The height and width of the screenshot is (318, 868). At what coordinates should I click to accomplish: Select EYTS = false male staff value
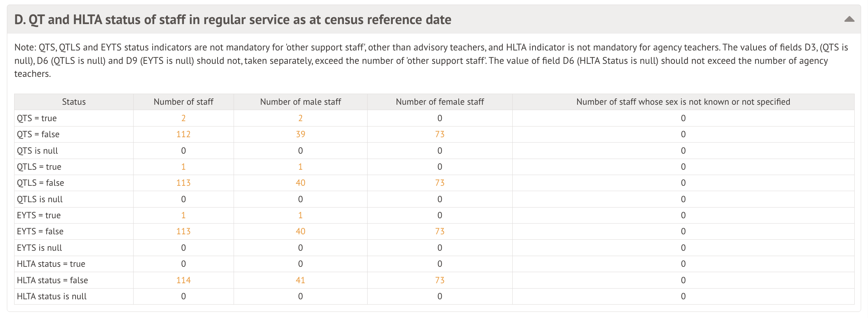tap(300, 231)
